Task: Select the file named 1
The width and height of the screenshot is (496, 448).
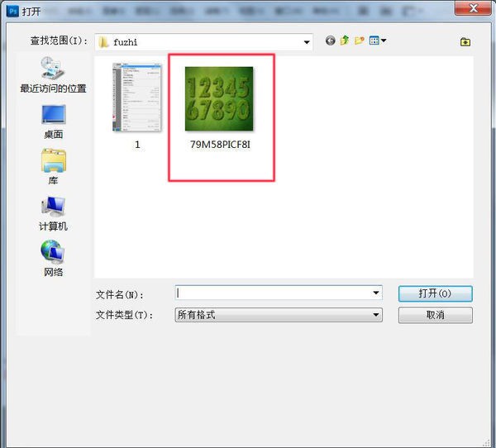Action: [137, 99]
